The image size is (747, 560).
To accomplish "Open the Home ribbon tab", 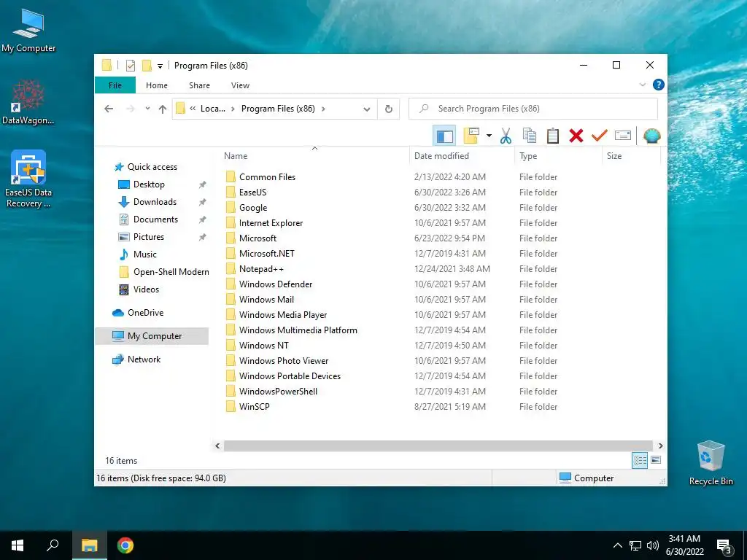I will (157, 85).
